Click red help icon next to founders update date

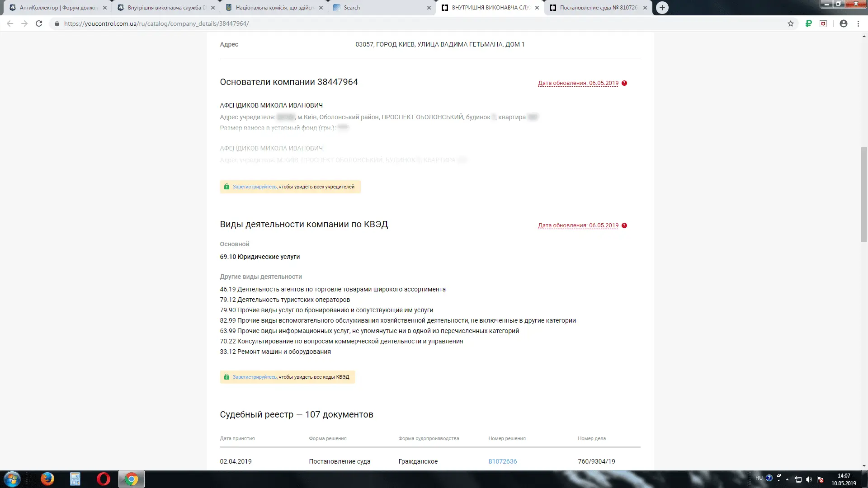pyautogui.click(x=624, y=83)
